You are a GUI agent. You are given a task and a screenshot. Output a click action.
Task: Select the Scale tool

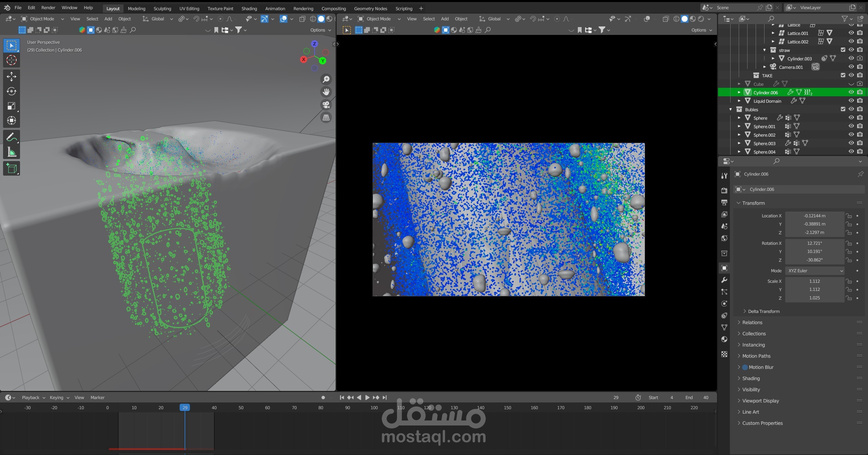(x=11, y=106)
